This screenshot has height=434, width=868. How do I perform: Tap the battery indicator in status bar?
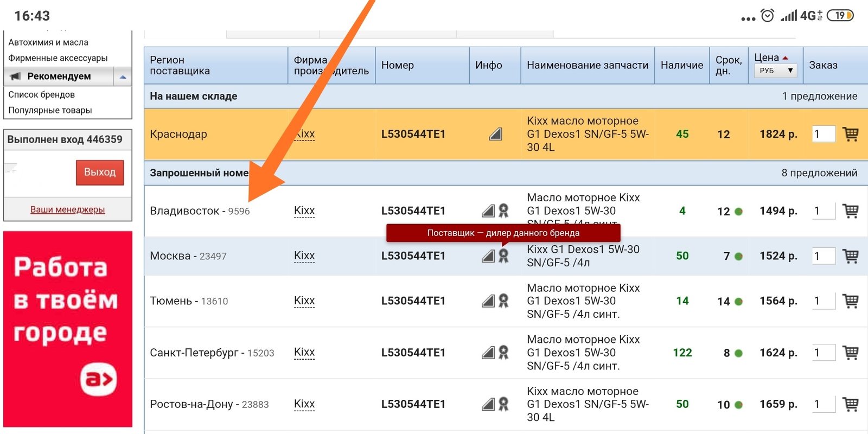pyautogui.click(x=840, y=16)
